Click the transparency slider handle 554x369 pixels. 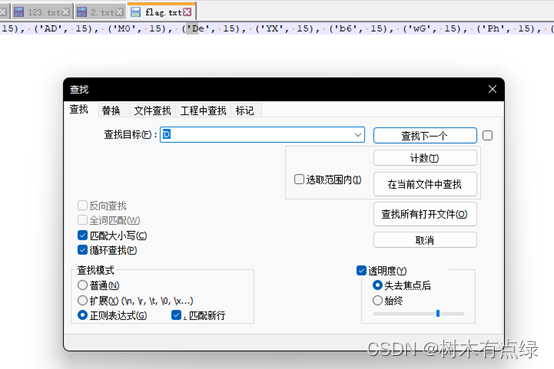click(438, 313)
